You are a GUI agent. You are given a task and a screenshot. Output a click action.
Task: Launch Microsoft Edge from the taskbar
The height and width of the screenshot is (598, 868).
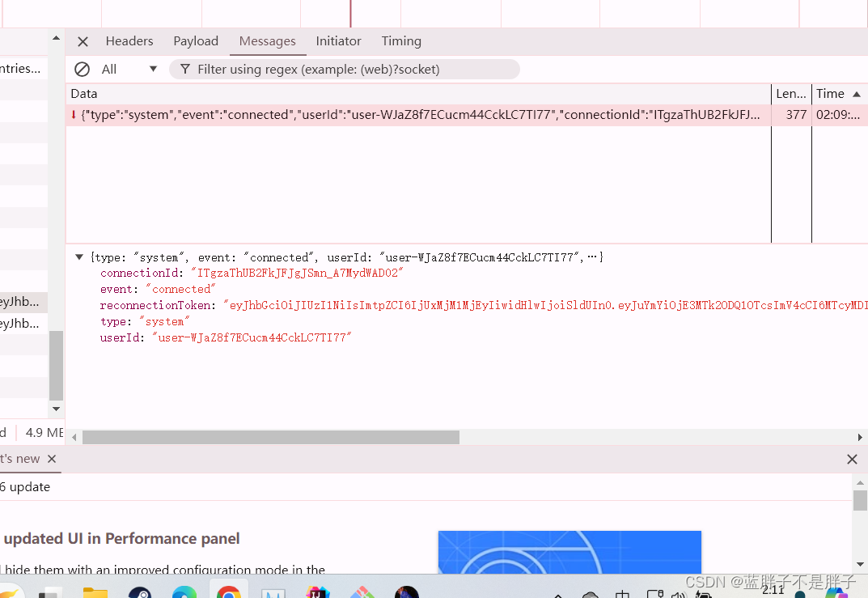pyautogui.click(x=184, y=592)
